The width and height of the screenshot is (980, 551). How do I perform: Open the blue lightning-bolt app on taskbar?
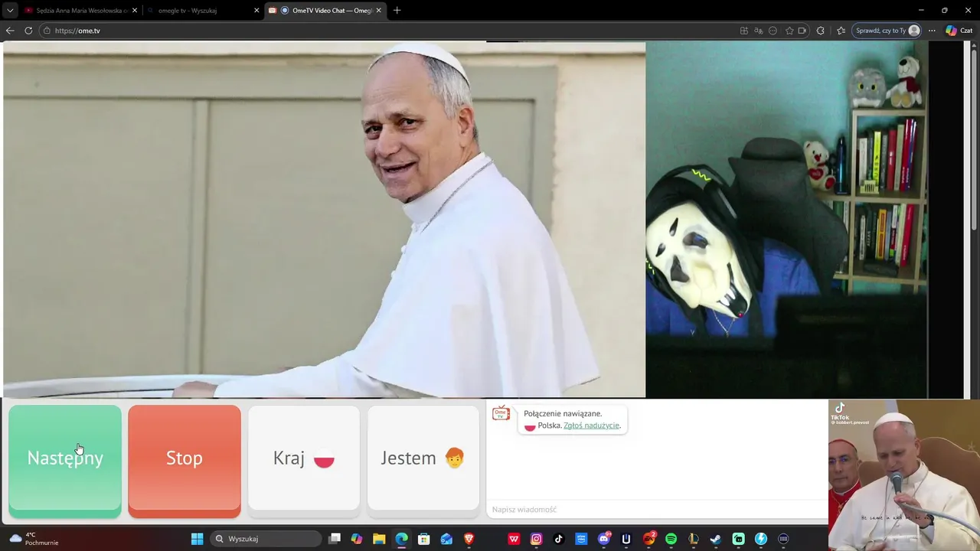coord(760,539)
